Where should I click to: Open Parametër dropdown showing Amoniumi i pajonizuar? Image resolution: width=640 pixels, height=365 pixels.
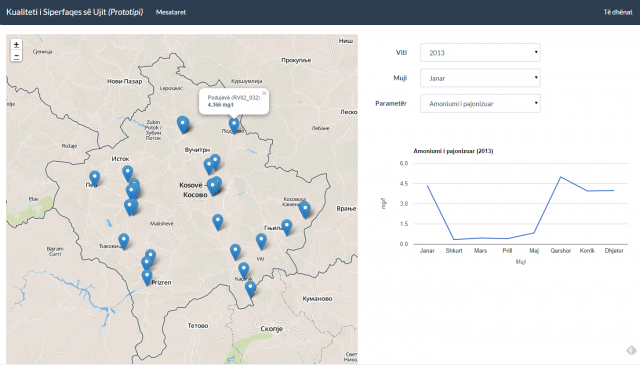[480, 104]
